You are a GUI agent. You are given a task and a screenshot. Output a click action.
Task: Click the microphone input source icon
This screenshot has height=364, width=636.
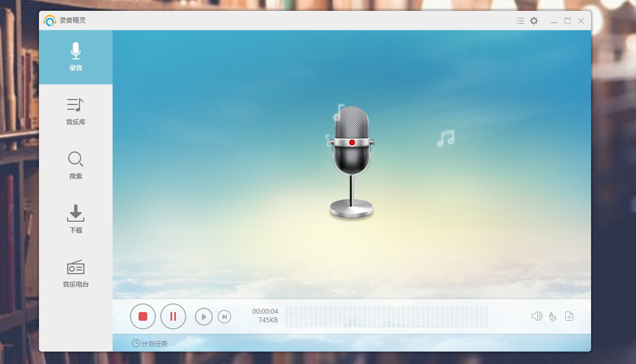point(553,316)
